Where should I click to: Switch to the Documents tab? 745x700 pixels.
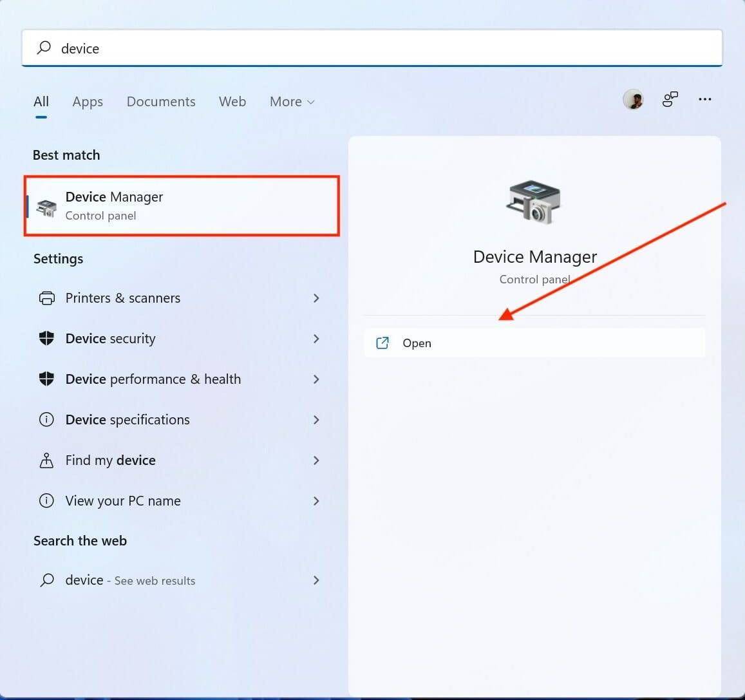click(x=161, y=101)
